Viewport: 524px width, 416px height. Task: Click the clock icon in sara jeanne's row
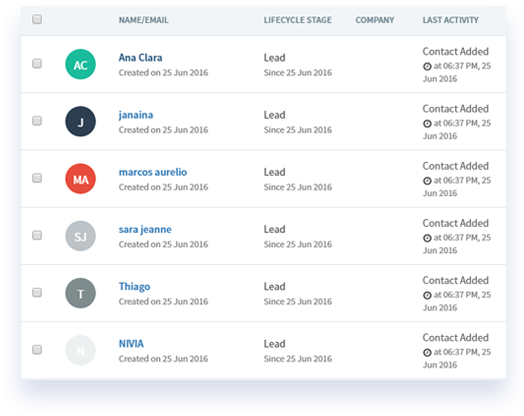pyautogui.click(x=427, y=238)
